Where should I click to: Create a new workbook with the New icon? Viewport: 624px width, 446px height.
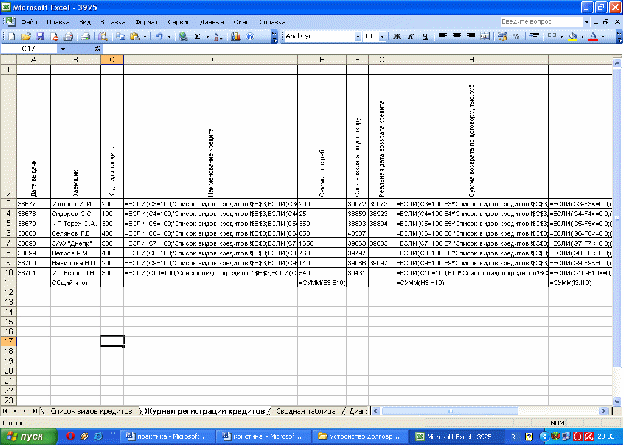click(x=12, y=36)
